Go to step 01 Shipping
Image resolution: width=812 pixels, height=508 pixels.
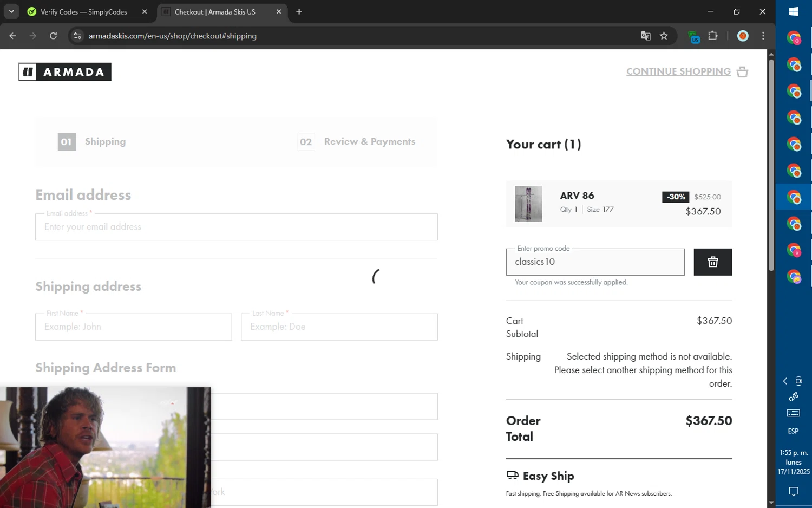click(x=92, y=142)
